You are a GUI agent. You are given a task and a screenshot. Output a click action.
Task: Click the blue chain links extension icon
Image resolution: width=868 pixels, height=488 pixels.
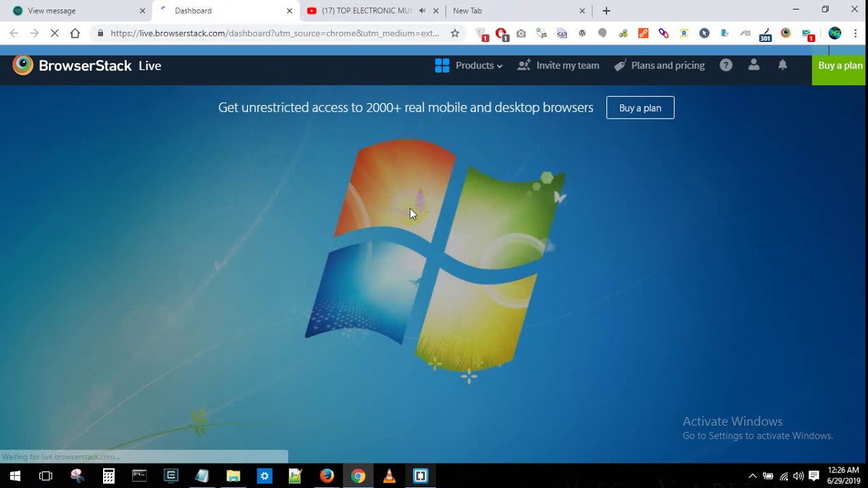663,33
